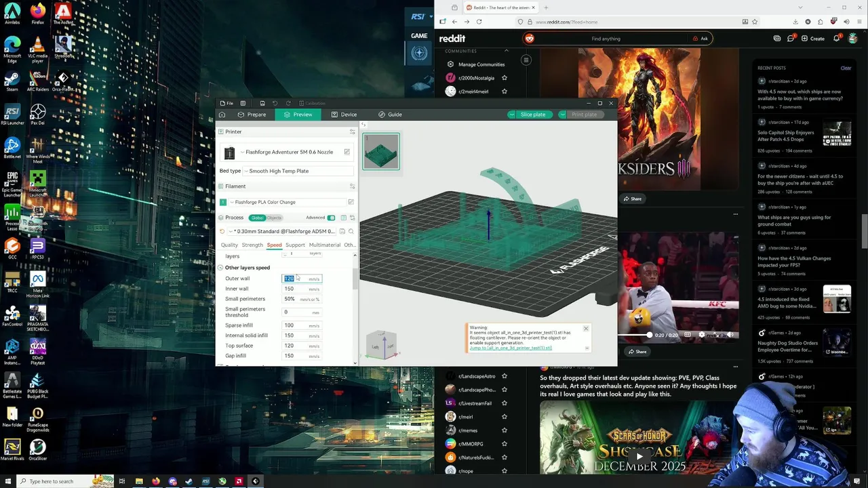Open the Strength settings tab
Screen dimensions: 868x488
[252, 245]
